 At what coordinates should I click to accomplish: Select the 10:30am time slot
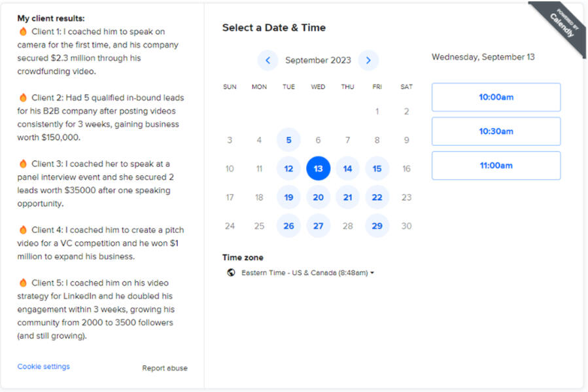(x=496, y=131)
